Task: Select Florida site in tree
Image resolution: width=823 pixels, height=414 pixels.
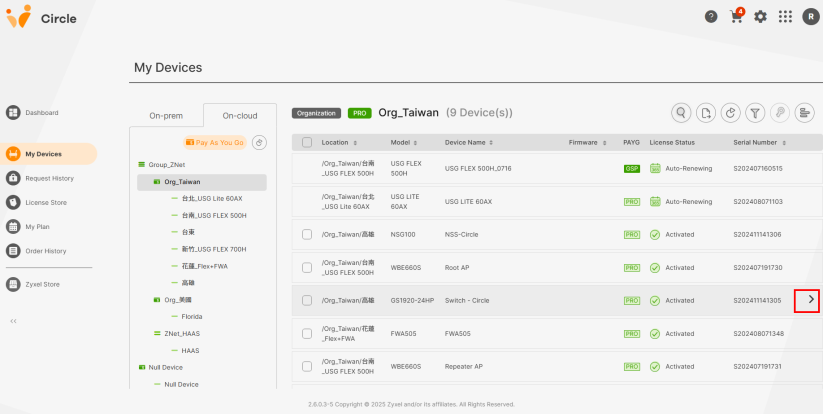Action: click(x=192, y=317)
